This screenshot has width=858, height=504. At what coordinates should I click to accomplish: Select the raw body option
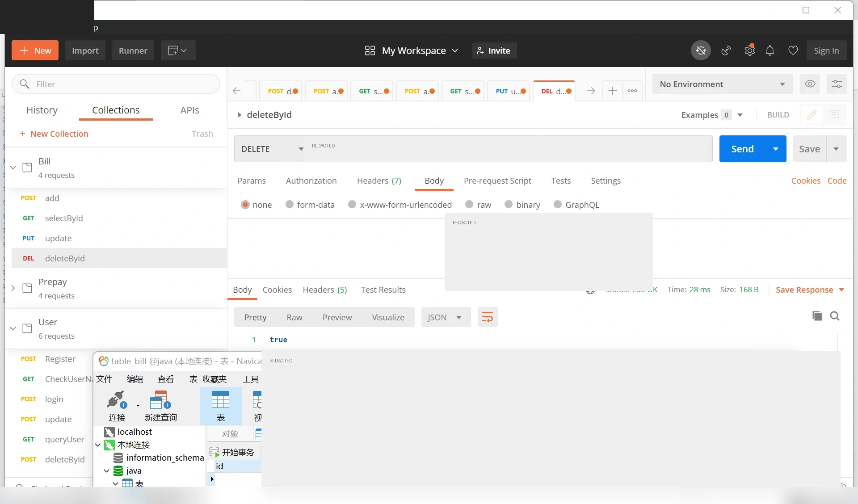[x=469, y=205]
